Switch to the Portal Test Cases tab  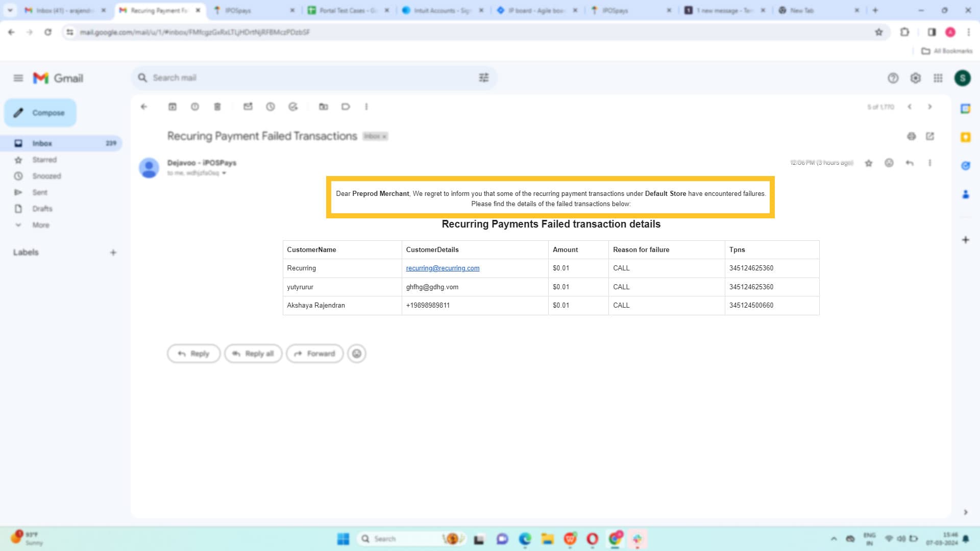pos(347,10)
